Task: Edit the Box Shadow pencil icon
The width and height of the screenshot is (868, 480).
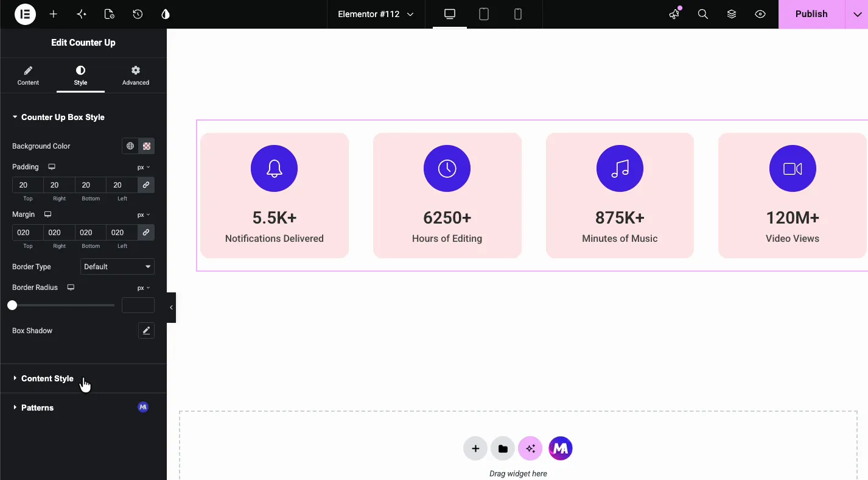Action: (x=146, y=331)
